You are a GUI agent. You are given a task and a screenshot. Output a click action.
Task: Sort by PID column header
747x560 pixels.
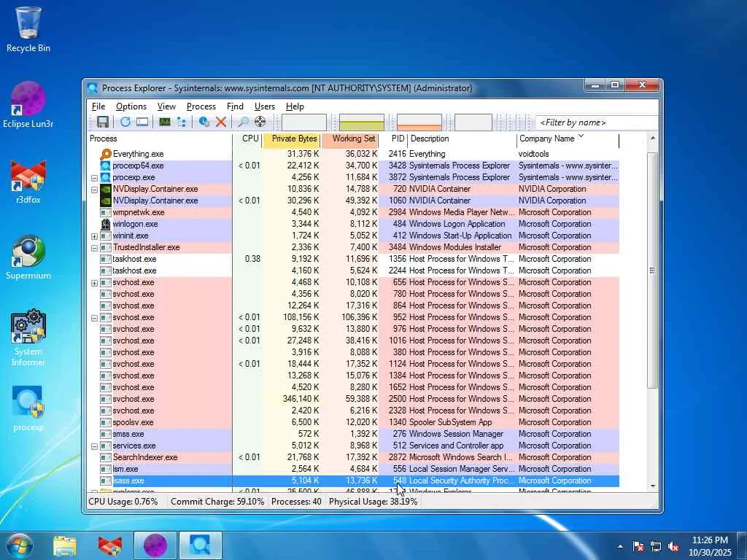[x=393, y=139]
